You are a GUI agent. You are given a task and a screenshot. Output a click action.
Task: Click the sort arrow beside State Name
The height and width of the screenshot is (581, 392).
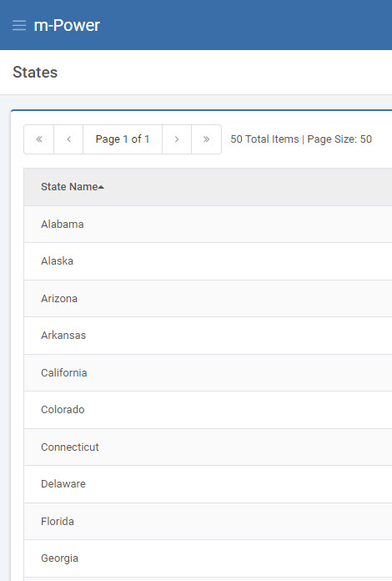[101, 187]
